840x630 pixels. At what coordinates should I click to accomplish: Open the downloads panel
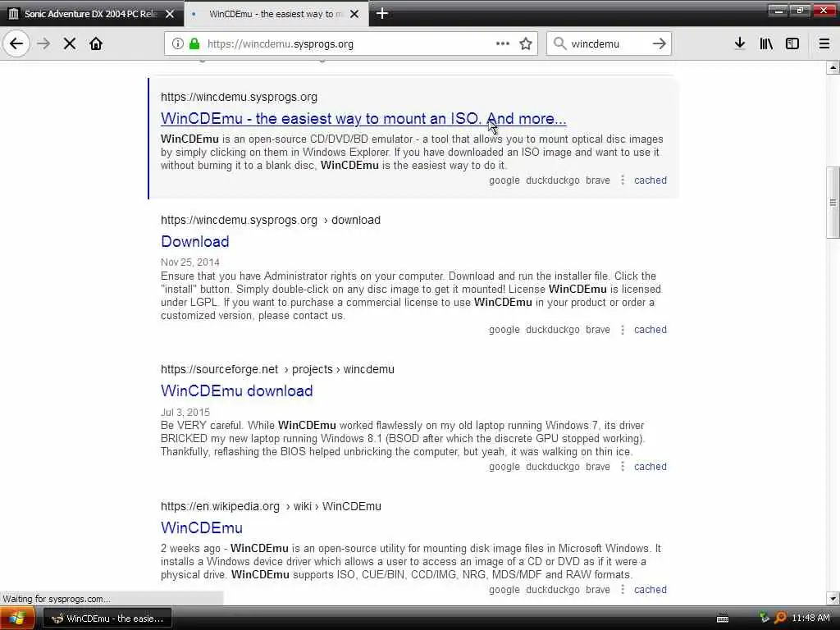point(740,44)
